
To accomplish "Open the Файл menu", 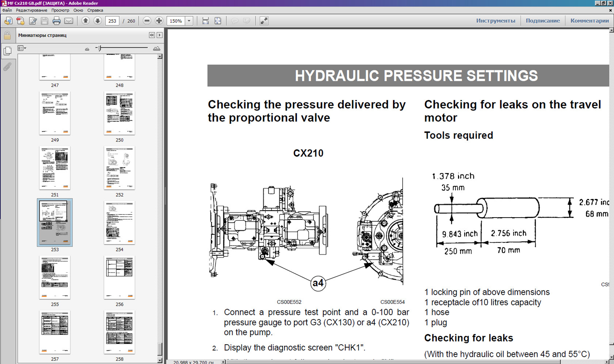I will 7,11.
